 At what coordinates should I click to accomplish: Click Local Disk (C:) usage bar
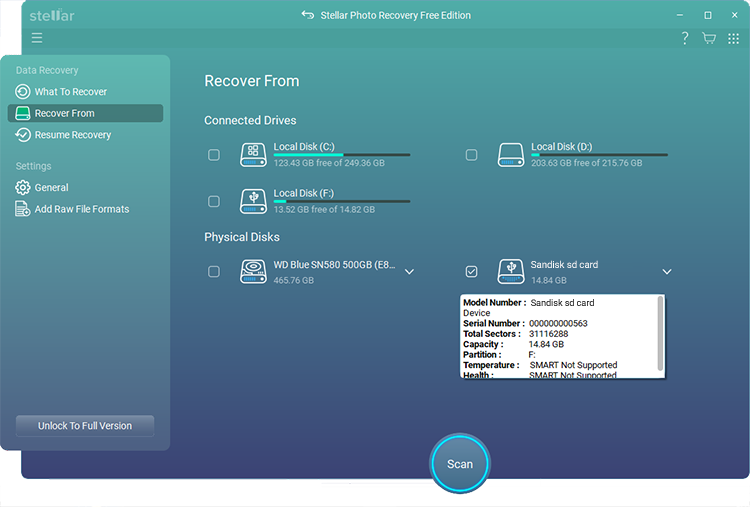point(342,155)
